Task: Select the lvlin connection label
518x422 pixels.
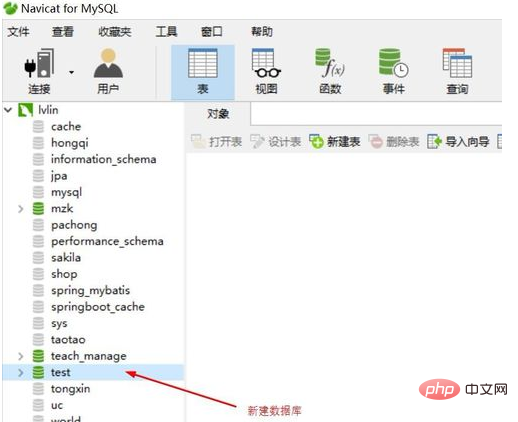Action: (x=48, y=110)
